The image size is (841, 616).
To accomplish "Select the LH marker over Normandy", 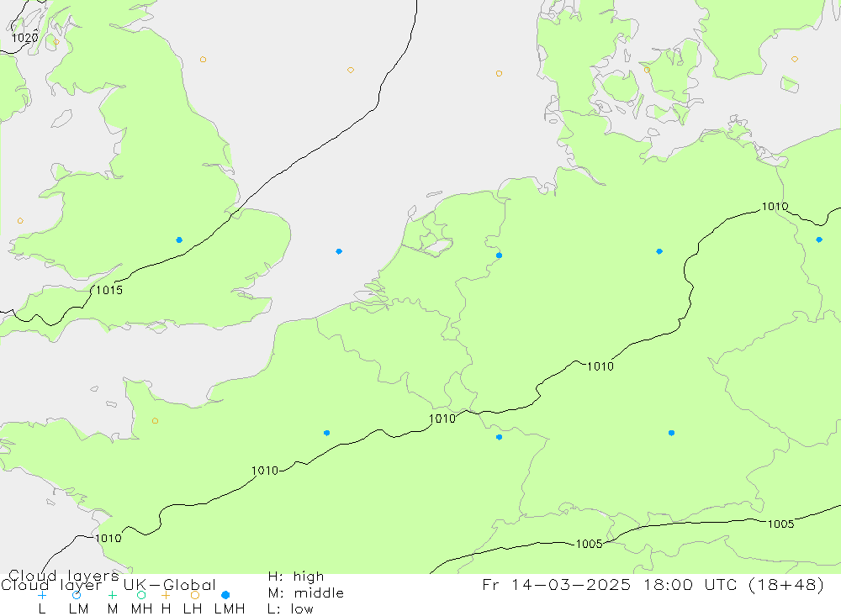I will [x=155, y=421].
